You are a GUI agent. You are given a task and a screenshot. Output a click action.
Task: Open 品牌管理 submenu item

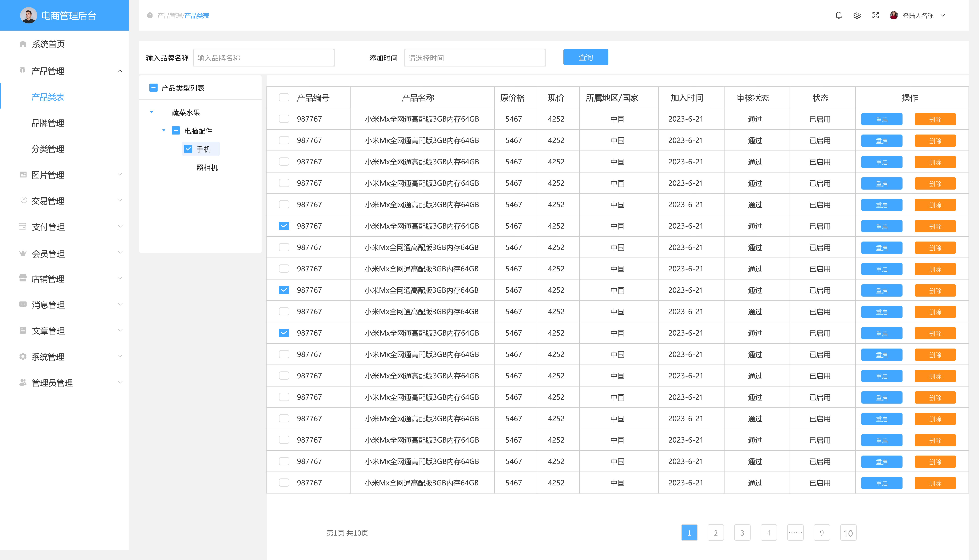(x=48, y=123)
